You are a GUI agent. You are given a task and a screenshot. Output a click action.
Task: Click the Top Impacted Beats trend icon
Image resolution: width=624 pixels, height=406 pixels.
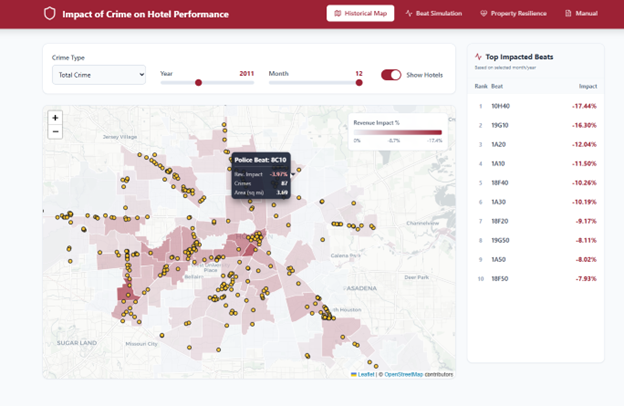(x=479, y=58)
